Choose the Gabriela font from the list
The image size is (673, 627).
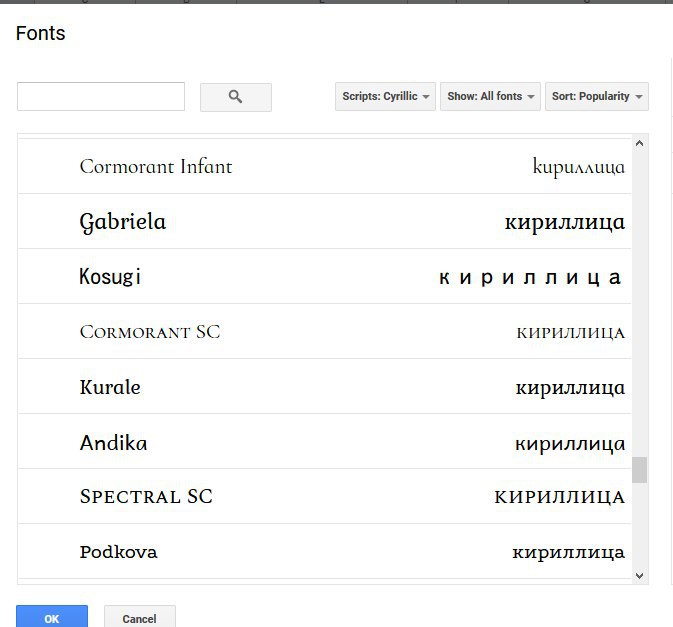(x=123, y=222)
